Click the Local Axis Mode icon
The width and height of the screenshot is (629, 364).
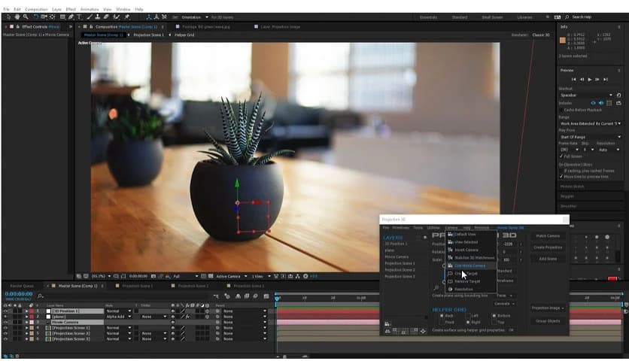(x=149, y=17)
